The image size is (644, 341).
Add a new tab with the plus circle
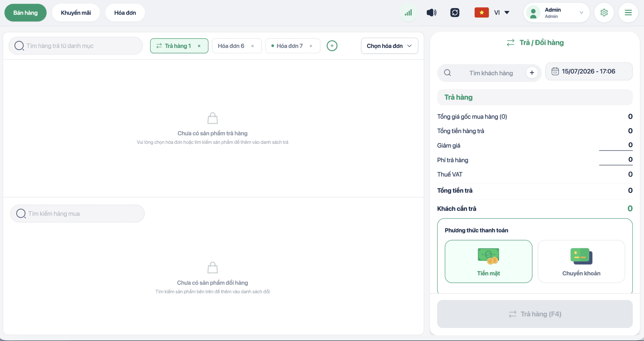tap(332, 46)
